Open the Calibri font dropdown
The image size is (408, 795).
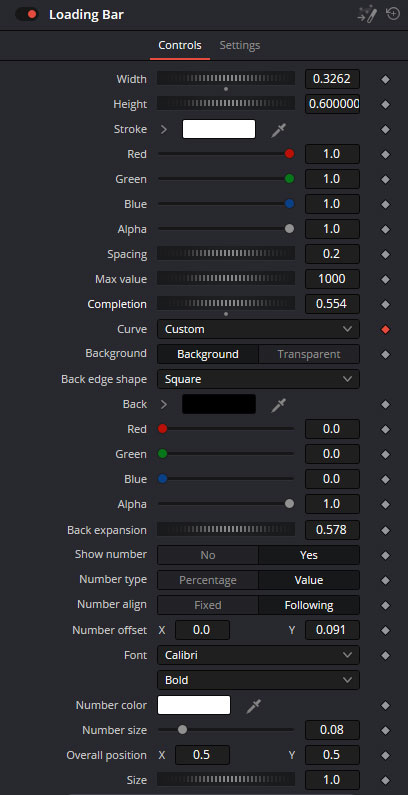tap(258, 655)
